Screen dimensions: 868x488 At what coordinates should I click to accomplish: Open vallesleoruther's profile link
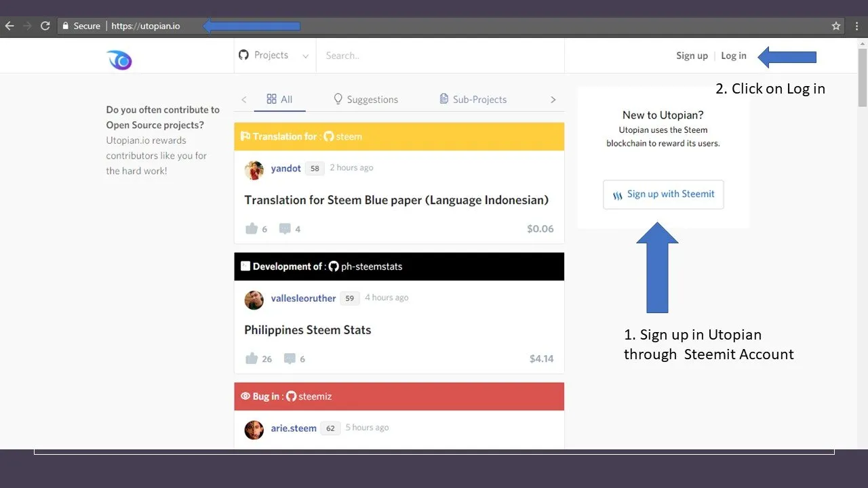(303, 298)
